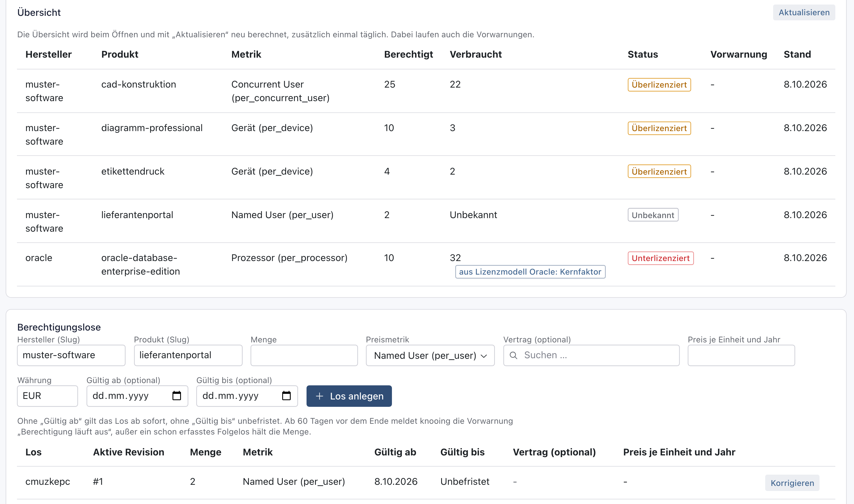Create a new entry with Los anlegen

349,396
